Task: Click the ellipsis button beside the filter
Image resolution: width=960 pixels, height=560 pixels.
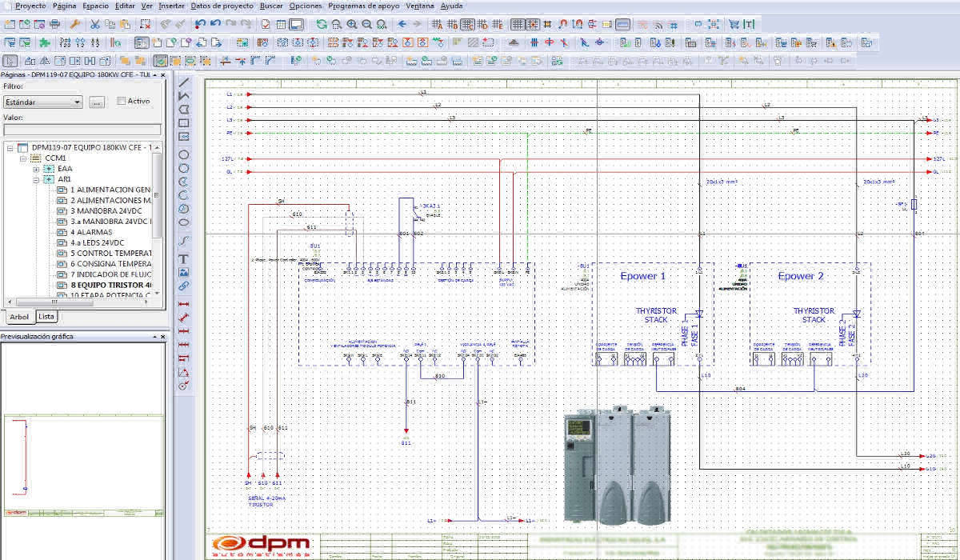Action: 96,102
